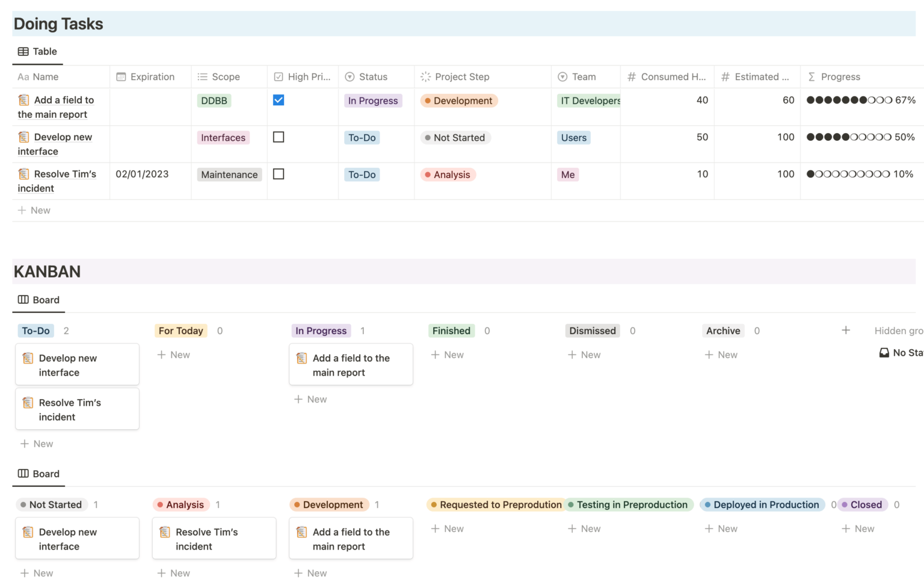
Task: Check the High Priority box for "Develop new interface"
Action: (x=278, y=137)
